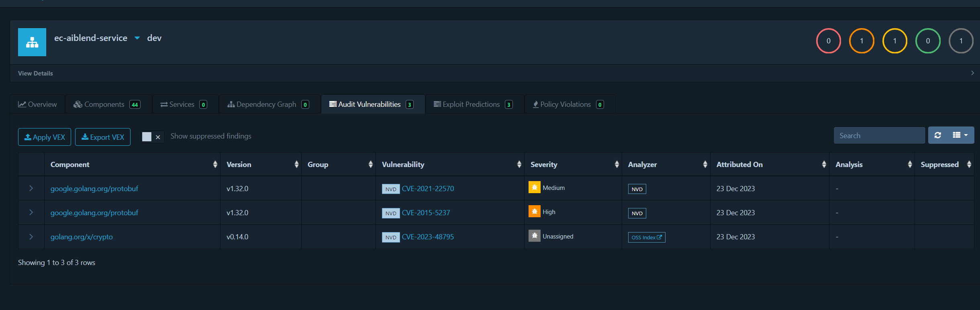The height and width of the screenshot is (310, 980).
Task: Sort by Vulnerability column
Action: click(x=450, y=164)
